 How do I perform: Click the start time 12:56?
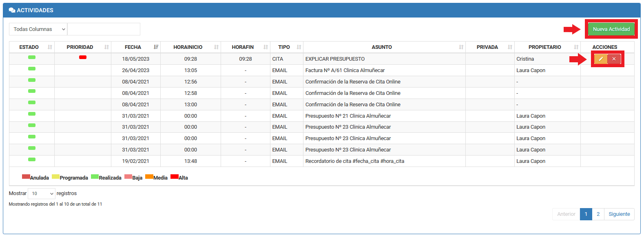click(x=190, y=82)
